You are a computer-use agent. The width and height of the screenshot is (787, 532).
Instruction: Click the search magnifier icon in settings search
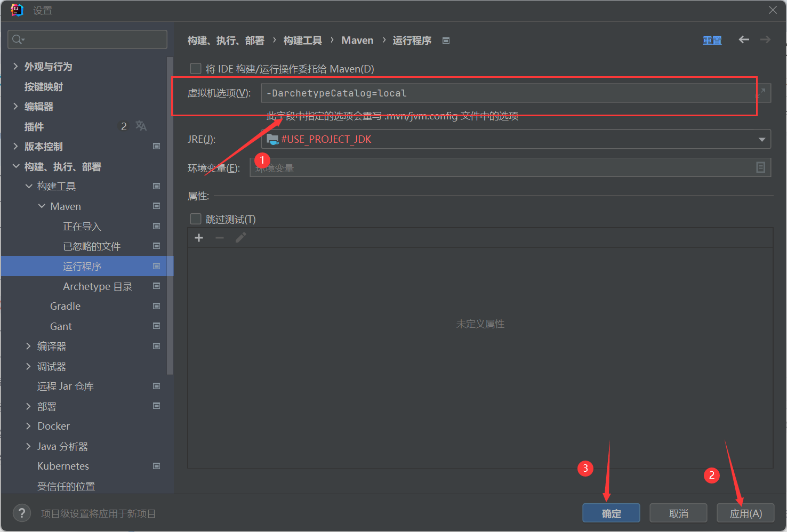18,39
